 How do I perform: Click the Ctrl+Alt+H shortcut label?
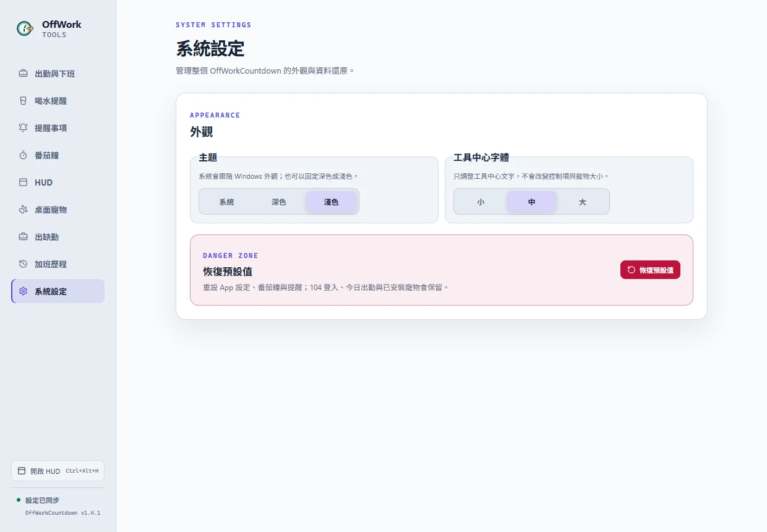(x=82, y=471)
